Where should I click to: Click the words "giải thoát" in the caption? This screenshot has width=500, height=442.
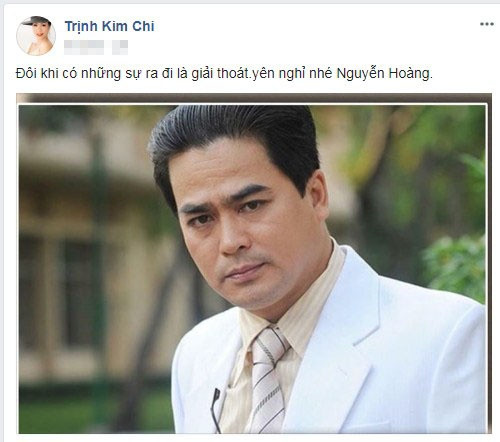pyautogui.click(x=220, y=74)
